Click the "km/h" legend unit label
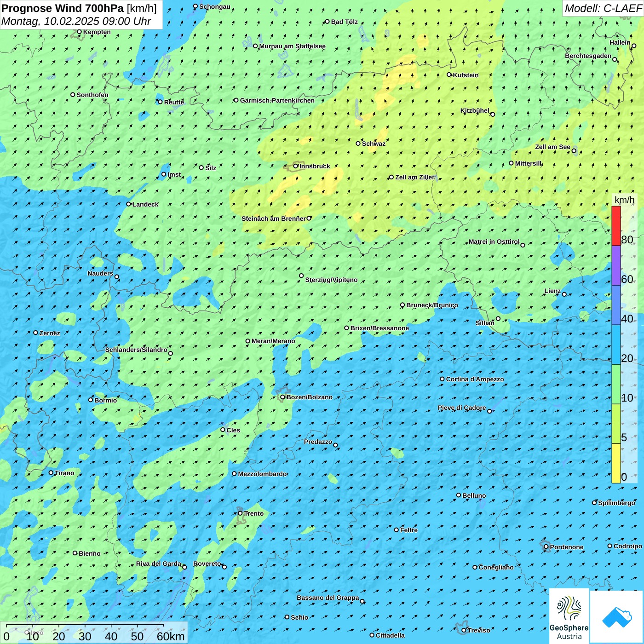Screen dimensions: 644x644 click(625, 200)
